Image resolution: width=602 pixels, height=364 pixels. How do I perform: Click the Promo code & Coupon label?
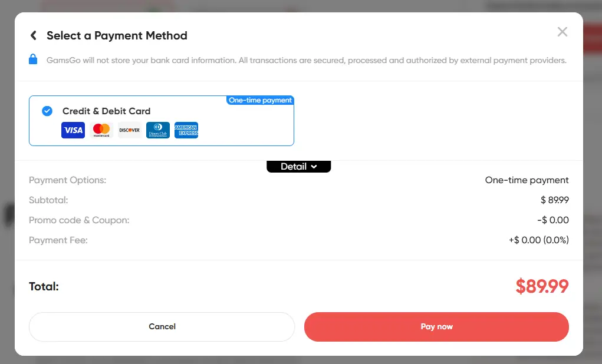[x=79, y=220]
